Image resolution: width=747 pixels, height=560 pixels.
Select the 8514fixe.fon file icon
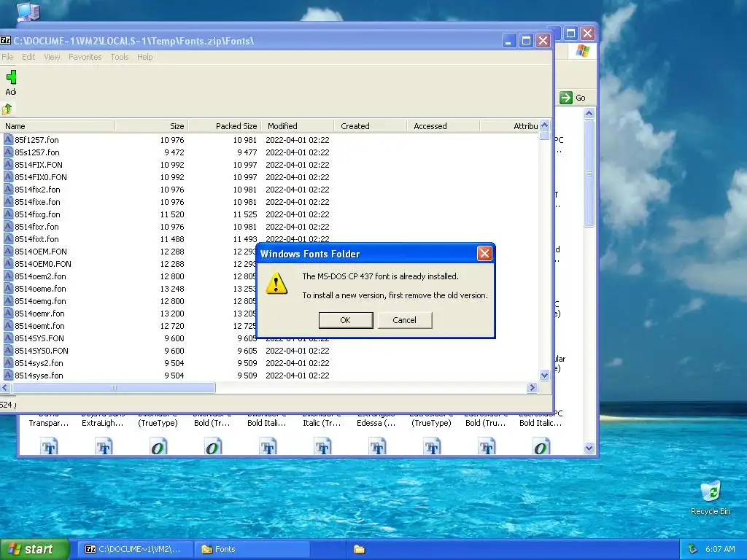8,201
